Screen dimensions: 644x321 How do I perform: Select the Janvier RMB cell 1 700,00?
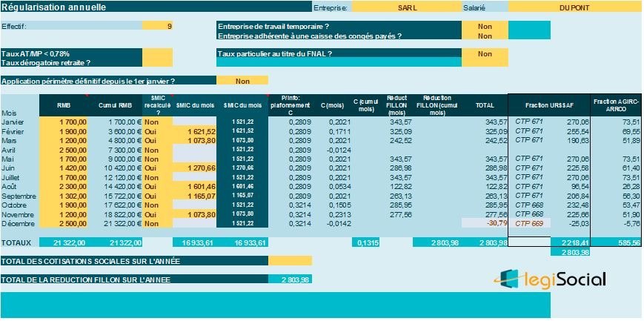[x=64, y=122]
